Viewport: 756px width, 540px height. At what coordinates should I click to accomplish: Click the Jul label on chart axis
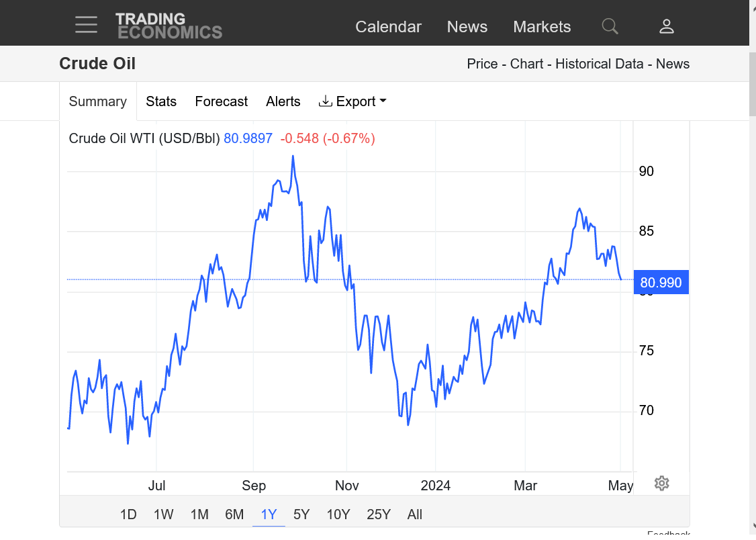point(156,486)
